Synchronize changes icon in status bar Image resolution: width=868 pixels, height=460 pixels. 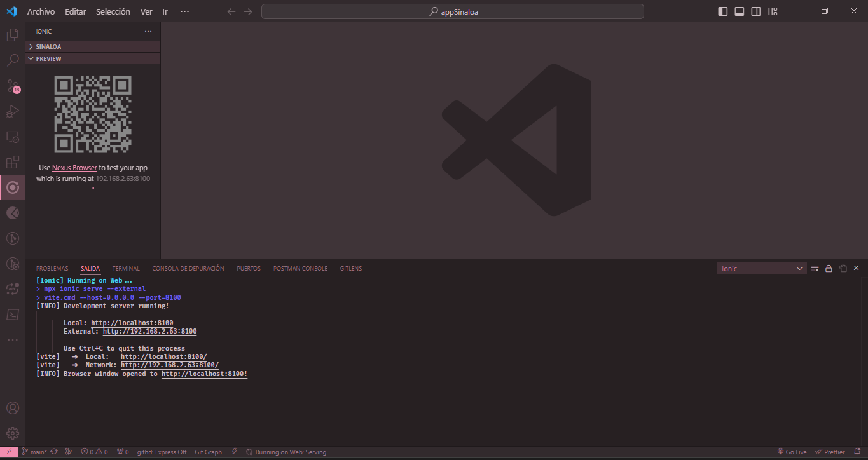54,452
